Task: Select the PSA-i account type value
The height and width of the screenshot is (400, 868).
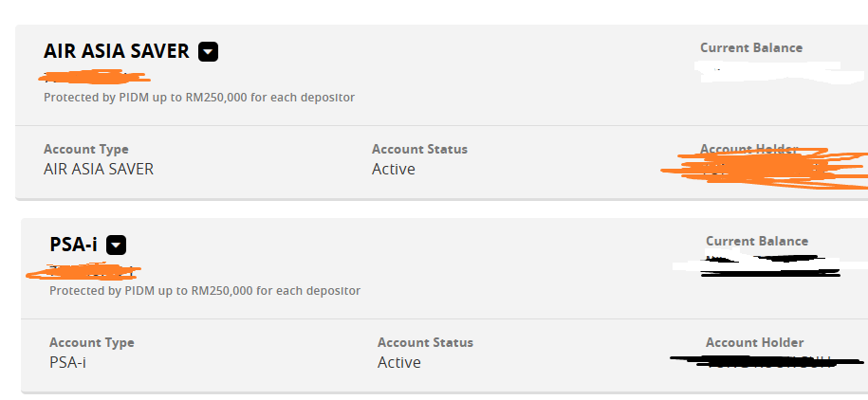Action: 67,362
